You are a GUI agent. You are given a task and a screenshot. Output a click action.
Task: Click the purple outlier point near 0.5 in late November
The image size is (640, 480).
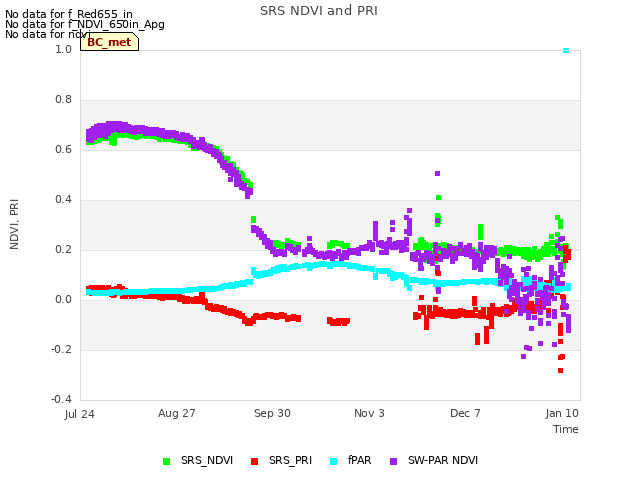438,173
